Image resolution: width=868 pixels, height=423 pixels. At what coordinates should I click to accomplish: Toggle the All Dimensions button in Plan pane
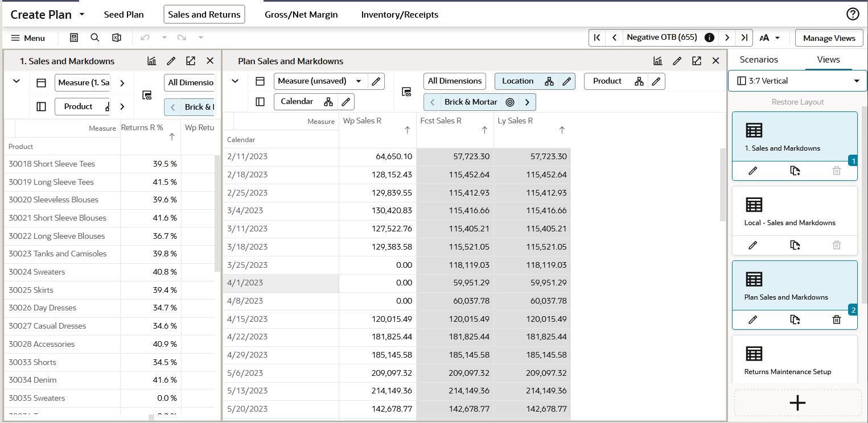455,81
